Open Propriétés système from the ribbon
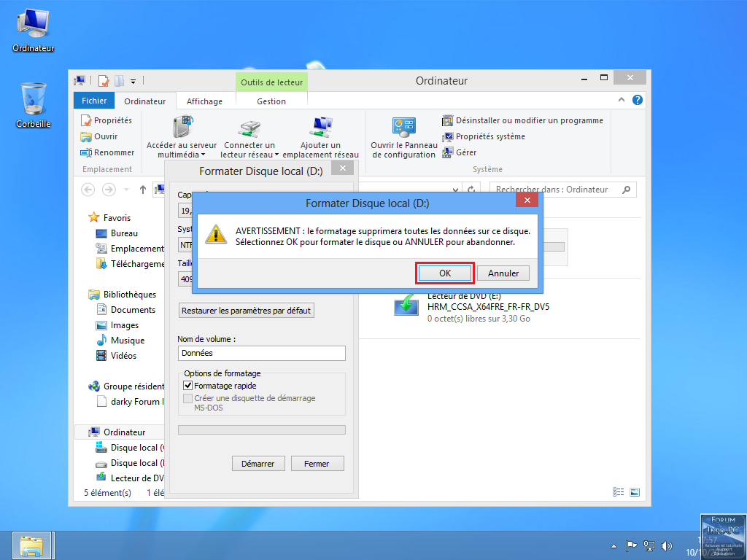The width and height of the screenshot is (747, 560). coord(489,136)
